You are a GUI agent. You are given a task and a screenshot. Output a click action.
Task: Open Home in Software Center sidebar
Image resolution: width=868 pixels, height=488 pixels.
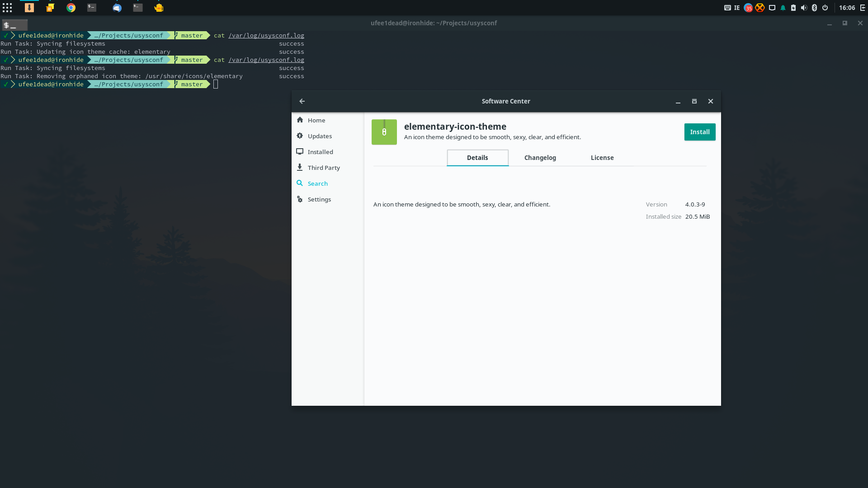[328, 120]
